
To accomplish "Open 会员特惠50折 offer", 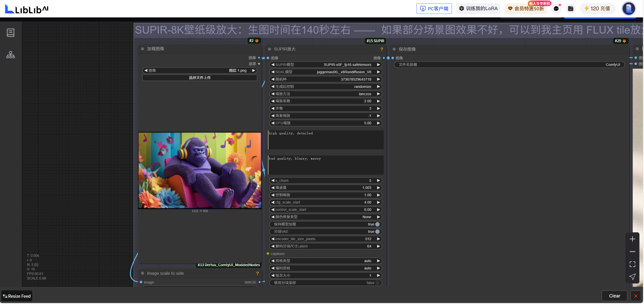I will click(526, 9).
